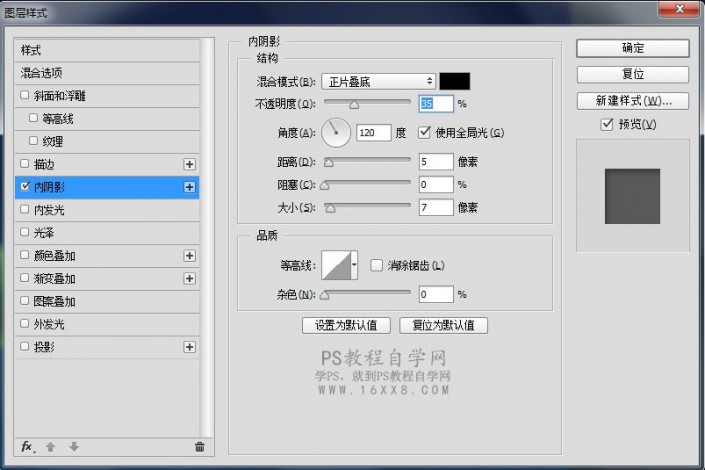Click the 杂色 slider handle
The height and width of the screenshot is (470, 705).
(x=325, y=295)
